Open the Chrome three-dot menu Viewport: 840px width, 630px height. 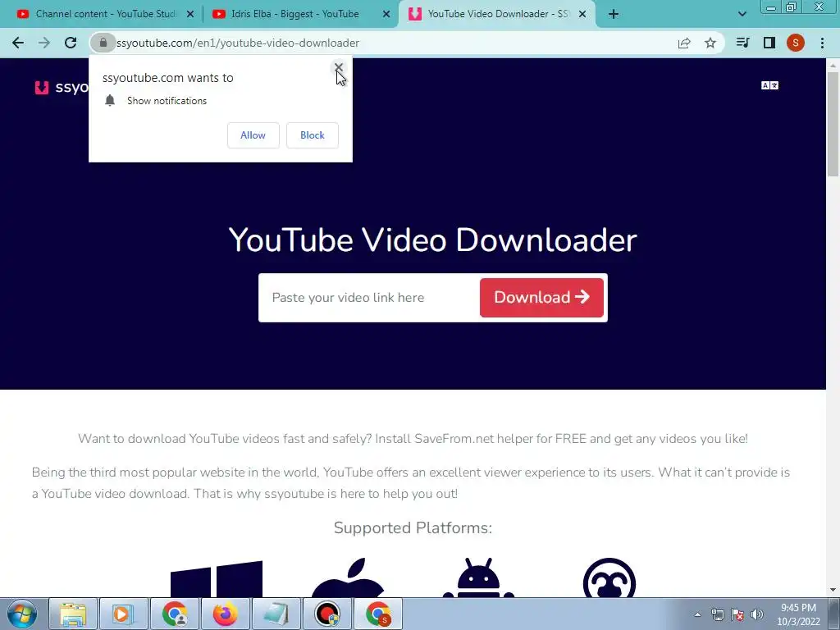coord(822,43)
